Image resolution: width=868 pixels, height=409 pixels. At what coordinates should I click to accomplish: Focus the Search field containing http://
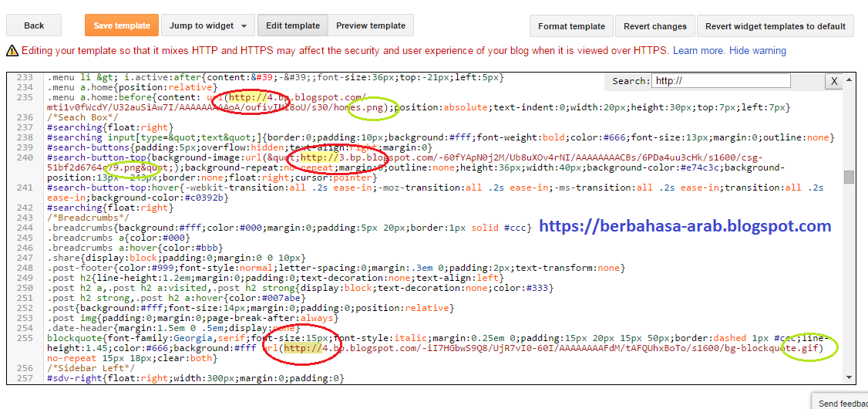coord(720,81)
